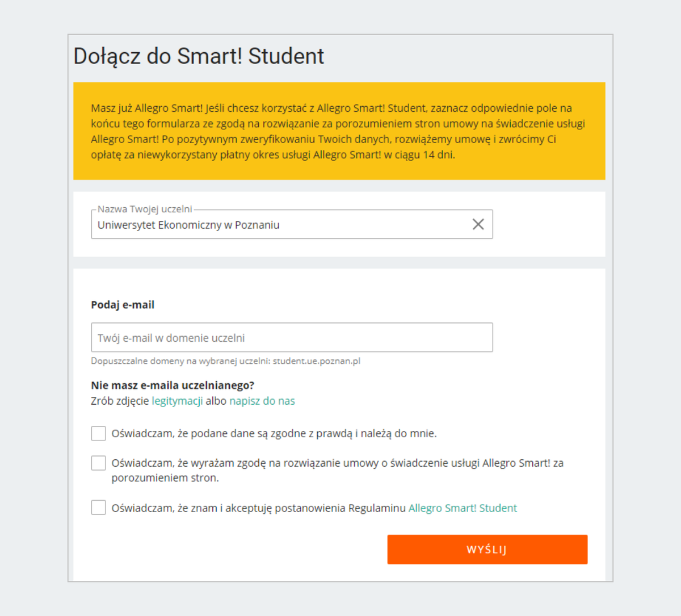The height and width of the screenshot is (616, 681).
Task: Open the 'Nazwa Twojej uczelni' university combo box
Action: point(278,225)
